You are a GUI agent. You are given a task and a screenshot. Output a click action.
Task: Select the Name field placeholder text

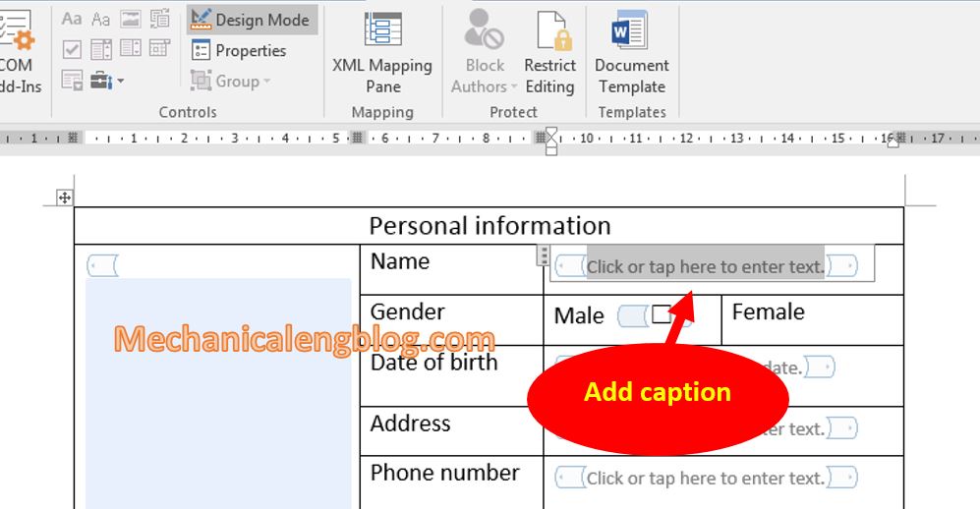click(x=705, y=266)
